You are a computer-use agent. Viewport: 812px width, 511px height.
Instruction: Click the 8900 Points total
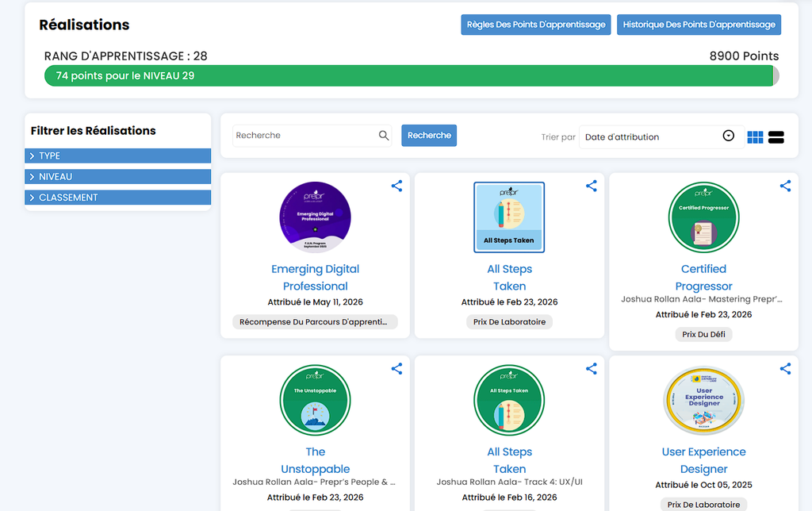point(744,56)
